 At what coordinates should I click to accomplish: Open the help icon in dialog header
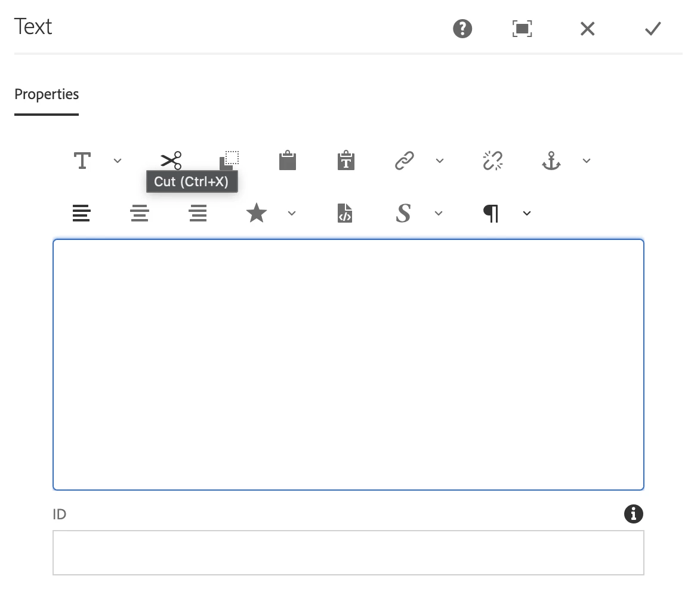point(462,29)
